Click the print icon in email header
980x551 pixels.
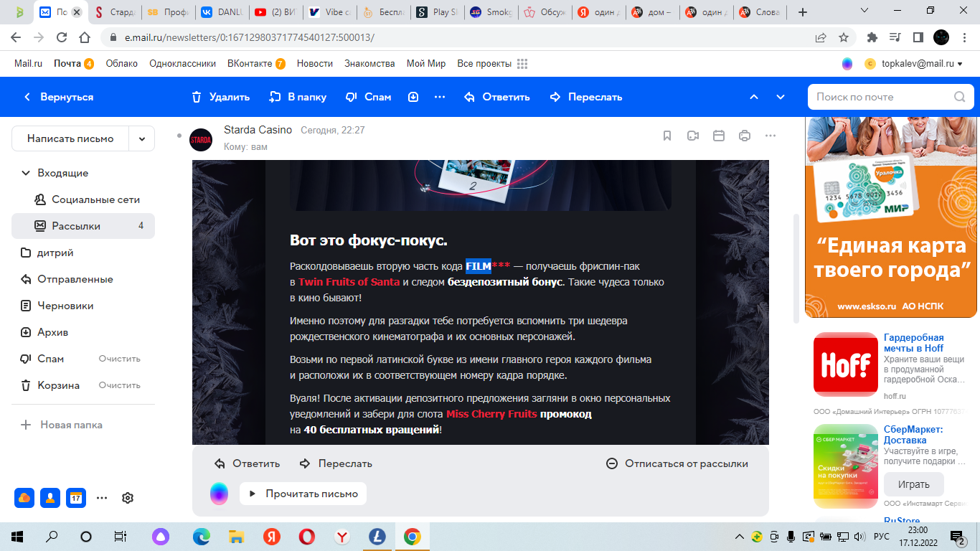tap(745, 136)
